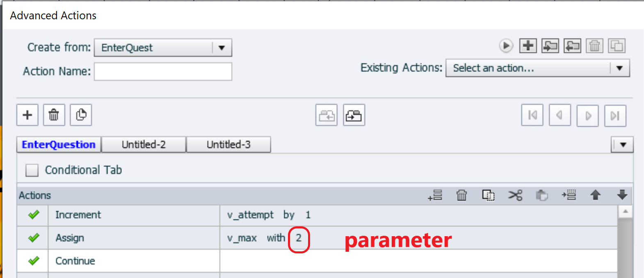Toggle the Increment row green checkmark
Viewport: 644px width, 278px height.
point(34,215)
